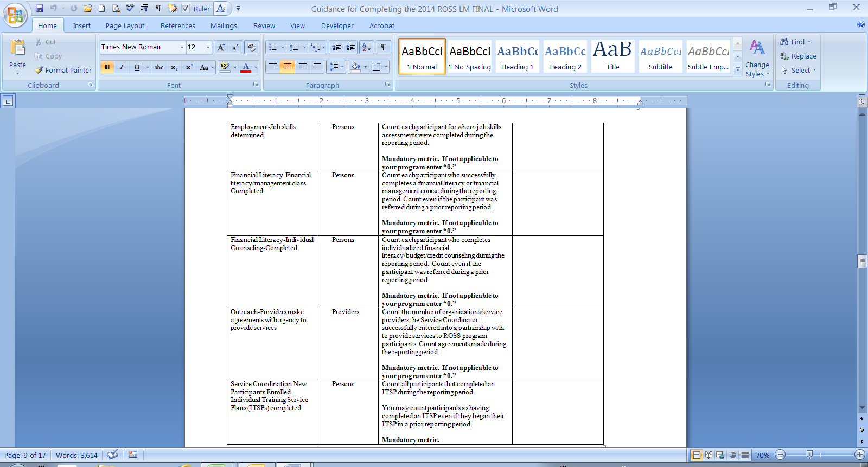Shrink font size with the small A
The width and height of the screenshot is (868, 467).
coord(235,47)
